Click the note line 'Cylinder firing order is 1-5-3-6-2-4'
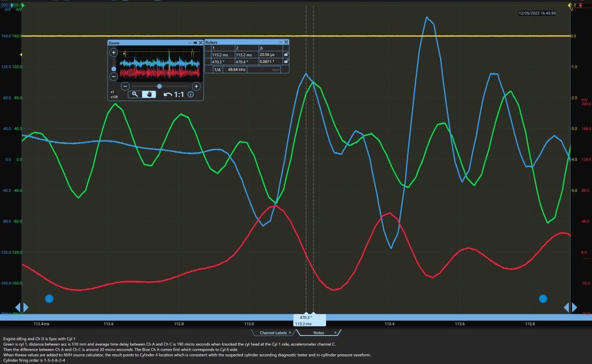 (x=34, y=361)
